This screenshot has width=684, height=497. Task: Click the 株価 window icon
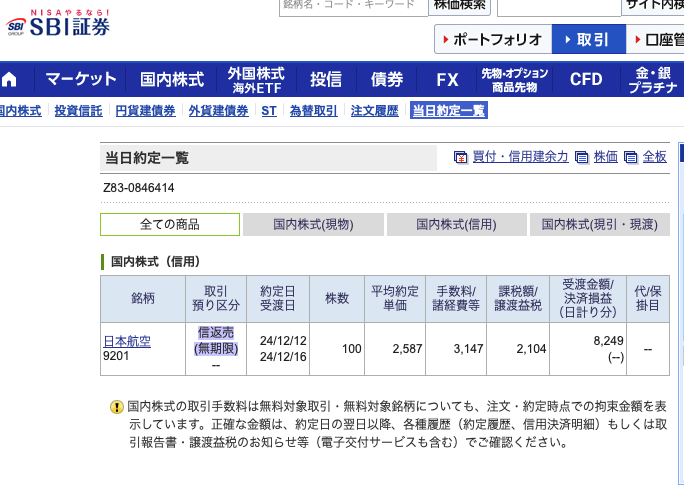(581, 157)
